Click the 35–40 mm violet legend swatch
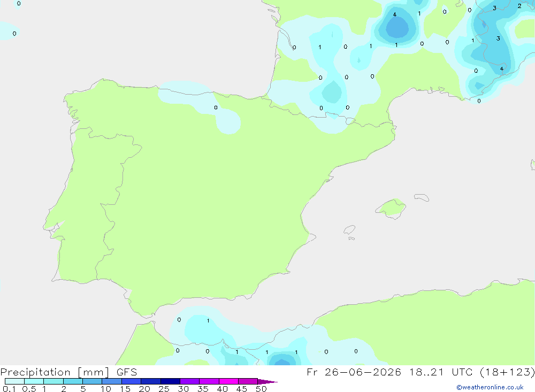The height and width of the screenshot is (392, 535). pos(209,381)
